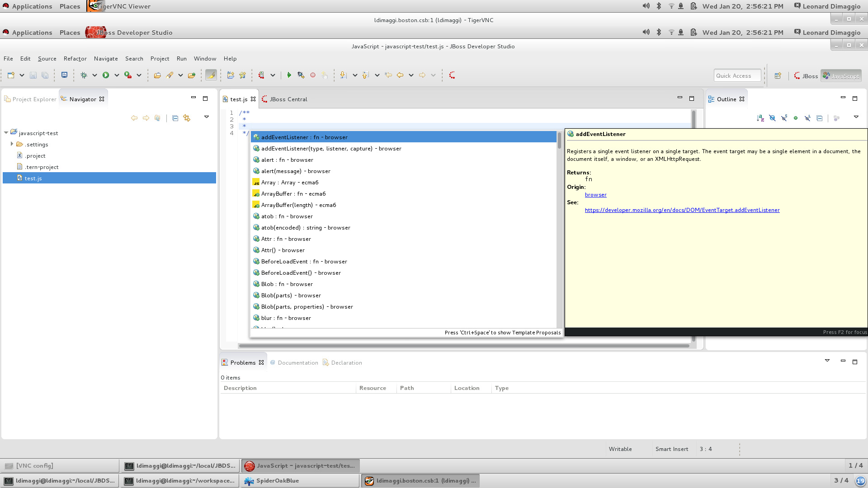Click the green Run button icon
This screenshot has width=868, height=488.
click(106, 75)
